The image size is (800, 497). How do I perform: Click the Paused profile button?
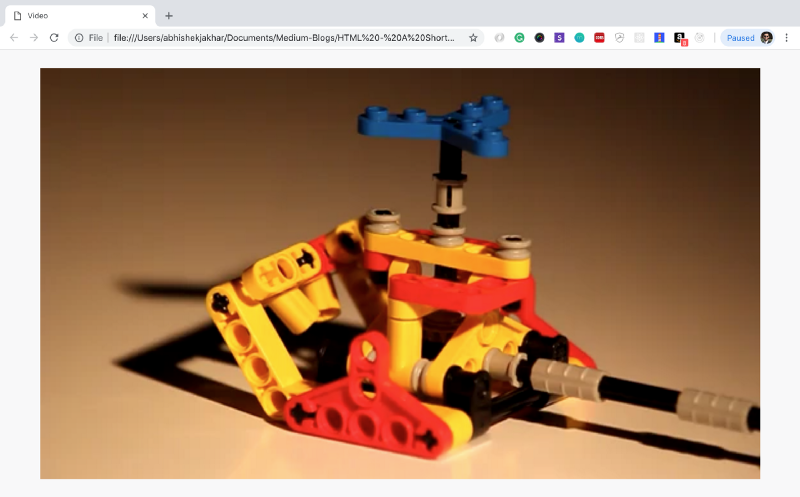tap(747, 38)
